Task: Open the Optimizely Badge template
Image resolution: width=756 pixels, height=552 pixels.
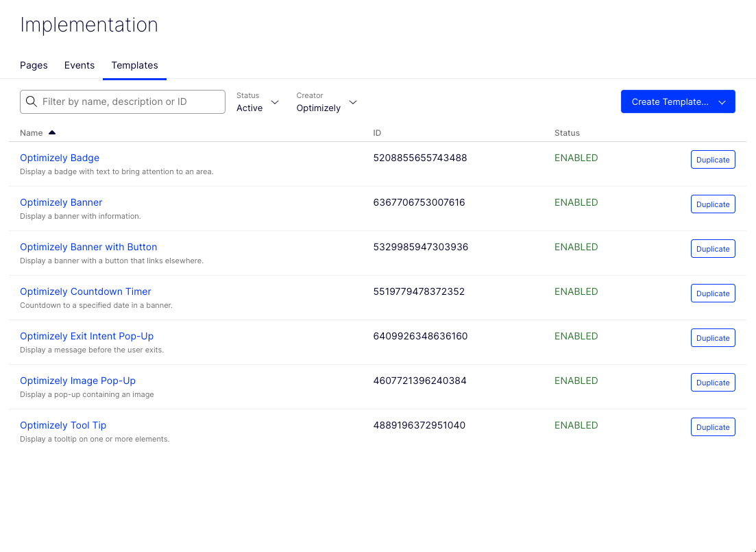Action: (60, 158)
